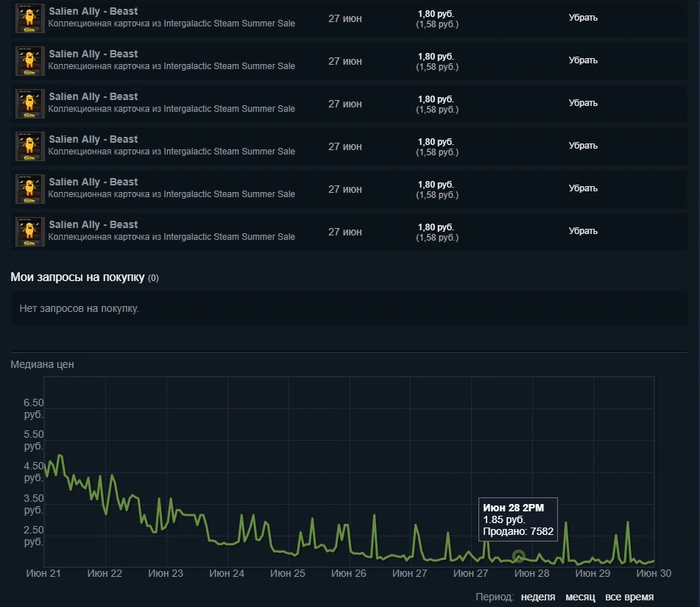Open the topmost Salien Ally - Beast name link
The height and width of the screenshot is (607, 700).
[93, 11]
